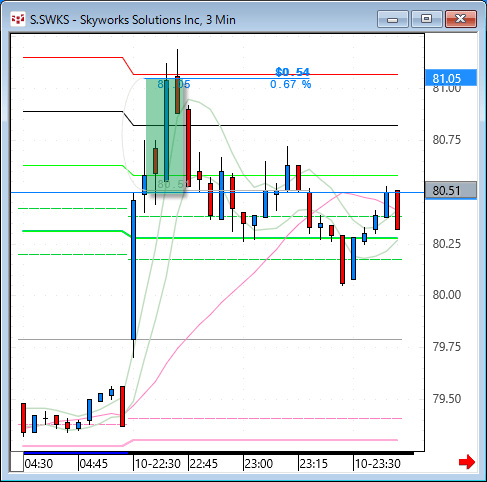Select the horizontal blue 80.51 price line
The height and width of the screenshot is (482, 487).
pos(217,193)
